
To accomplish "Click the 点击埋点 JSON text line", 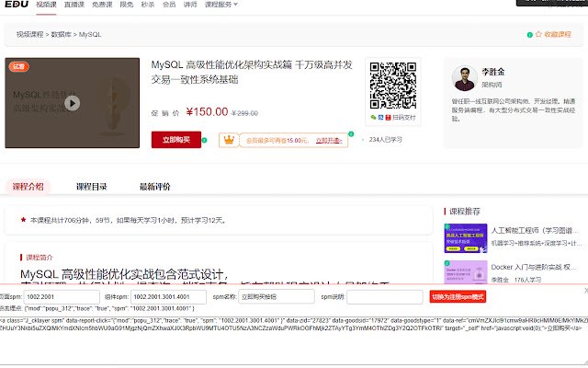I will 97,308.
